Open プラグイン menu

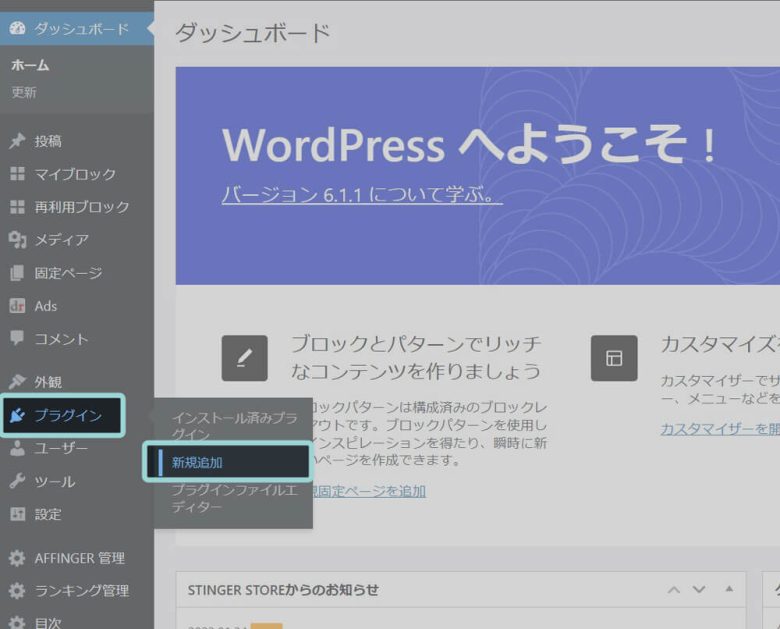[x=63, y=415]
